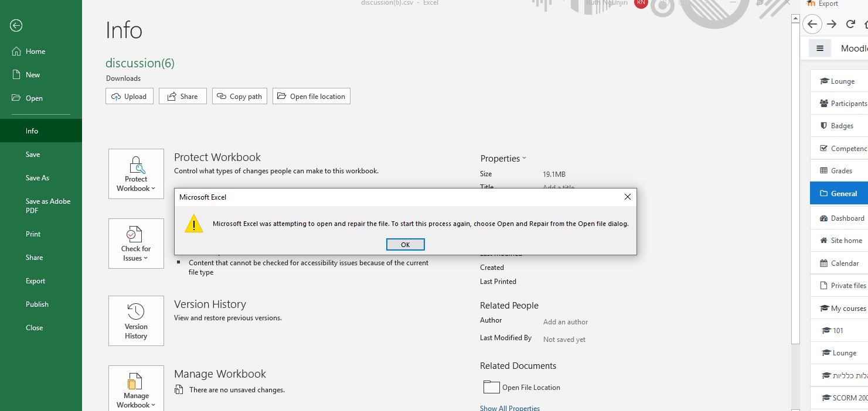Choose Close in the Excel sidebar
The width and height of the screenshot is (868, 411).
pyautogui.click(x=41, y=328)
